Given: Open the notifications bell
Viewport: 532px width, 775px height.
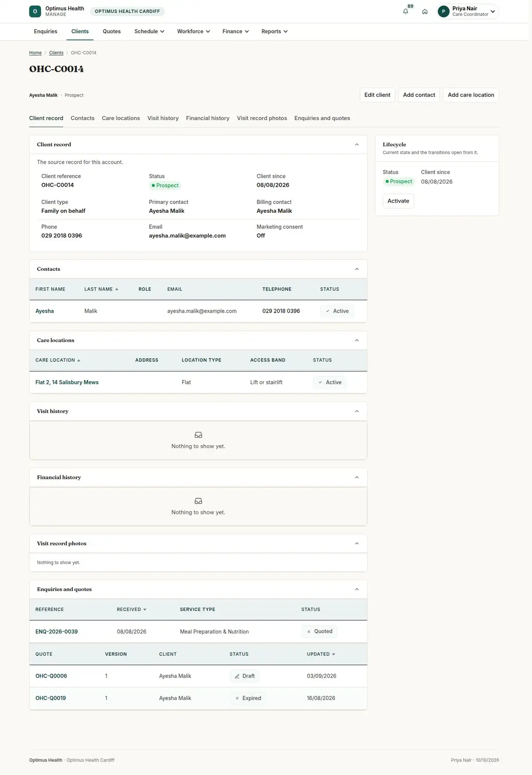Looking at the screenshot, I should (x=406, y=12).
